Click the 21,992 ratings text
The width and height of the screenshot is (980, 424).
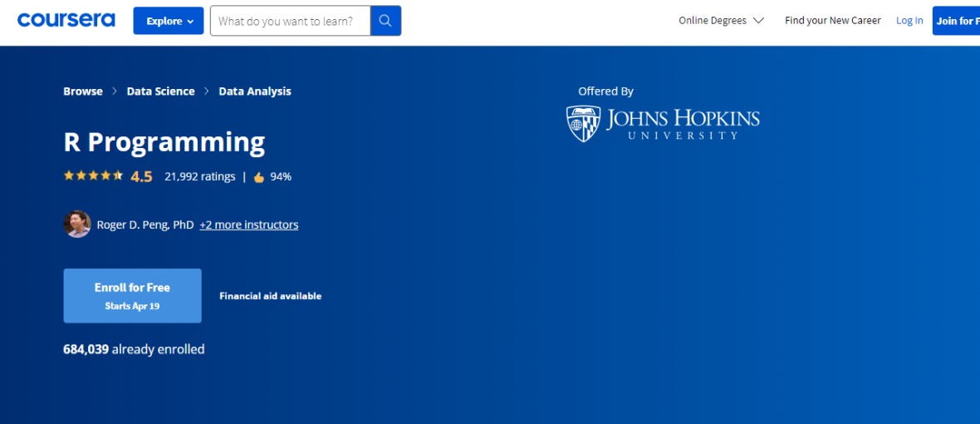pos(200,176)
